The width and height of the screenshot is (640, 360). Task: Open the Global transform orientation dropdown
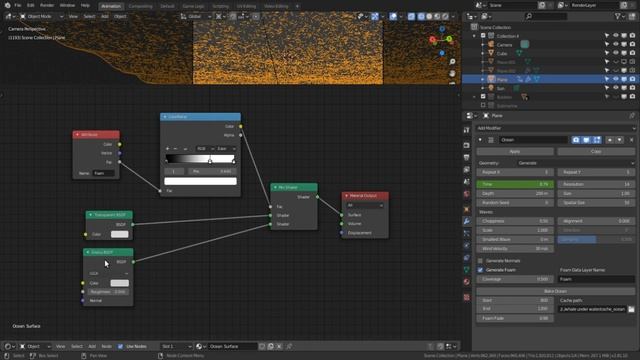[x=195, y=16]
